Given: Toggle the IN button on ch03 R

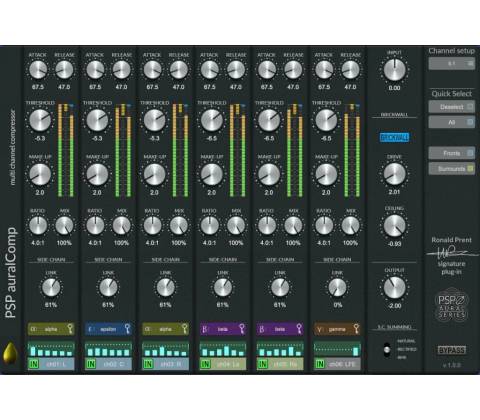Looking at the screenshot, I should click(148, 364).
